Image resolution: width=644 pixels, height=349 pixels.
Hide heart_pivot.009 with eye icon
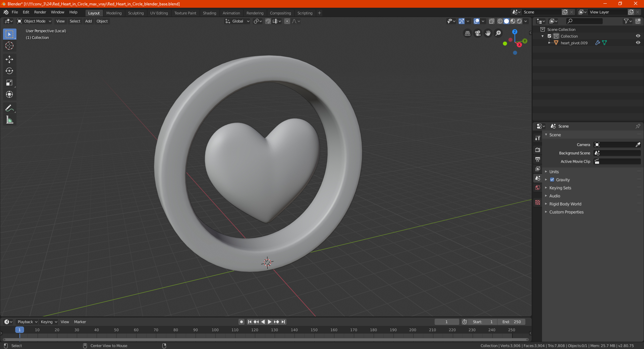point(638,43)
